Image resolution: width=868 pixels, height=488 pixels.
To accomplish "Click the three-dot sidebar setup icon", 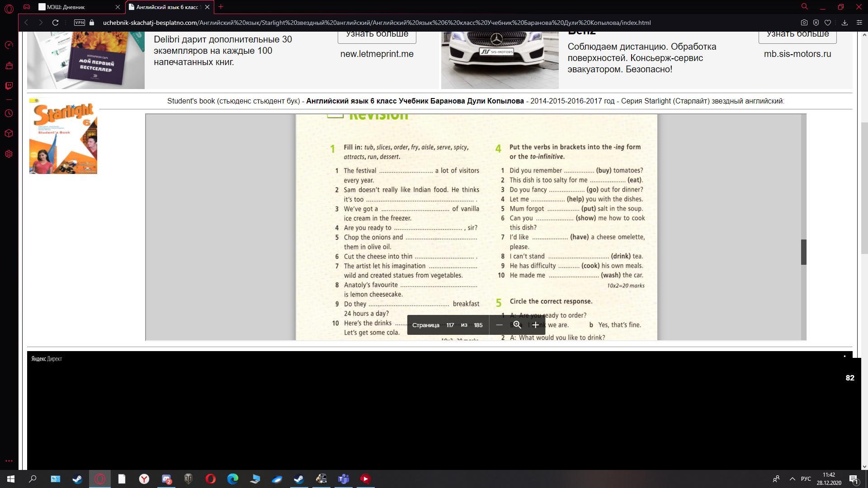I will coord(9,461).
